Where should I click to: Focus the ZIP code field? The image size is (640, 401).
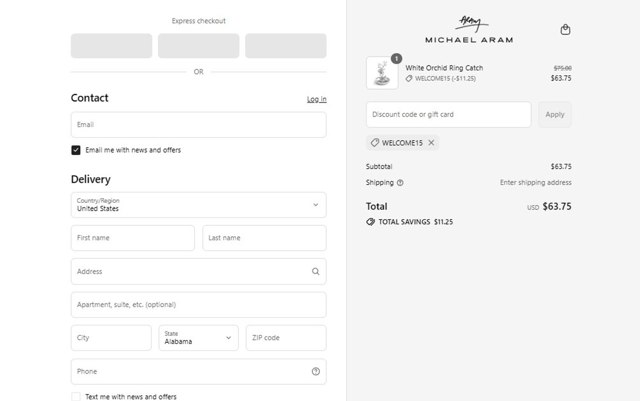(x=286, y=338)
